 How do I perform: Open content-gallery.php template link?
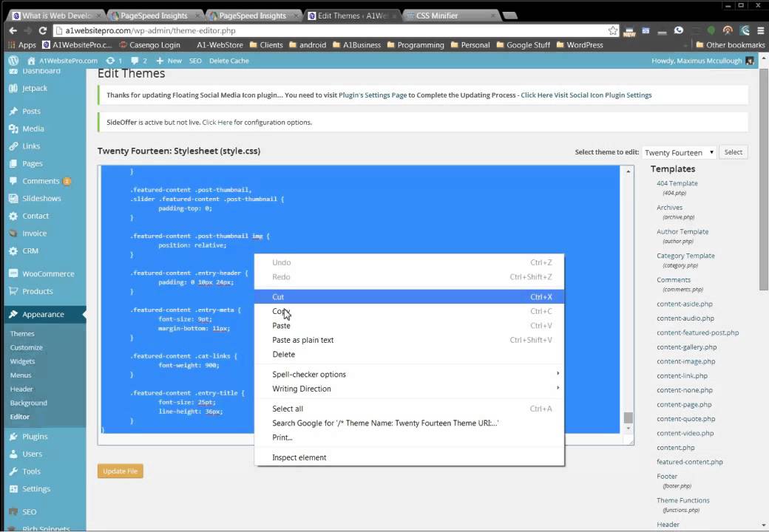pyautogui.click(x=687, y=347)
